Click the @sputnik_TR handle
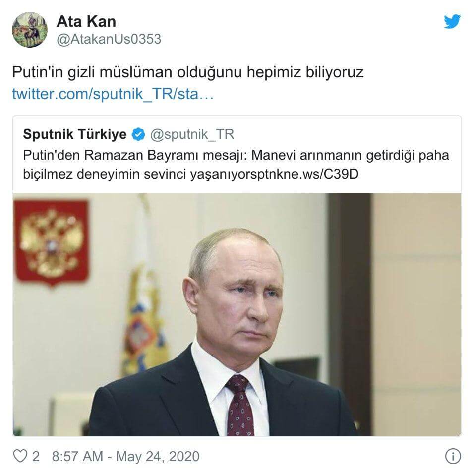This screenshot has height=476, width=474. 192,134
